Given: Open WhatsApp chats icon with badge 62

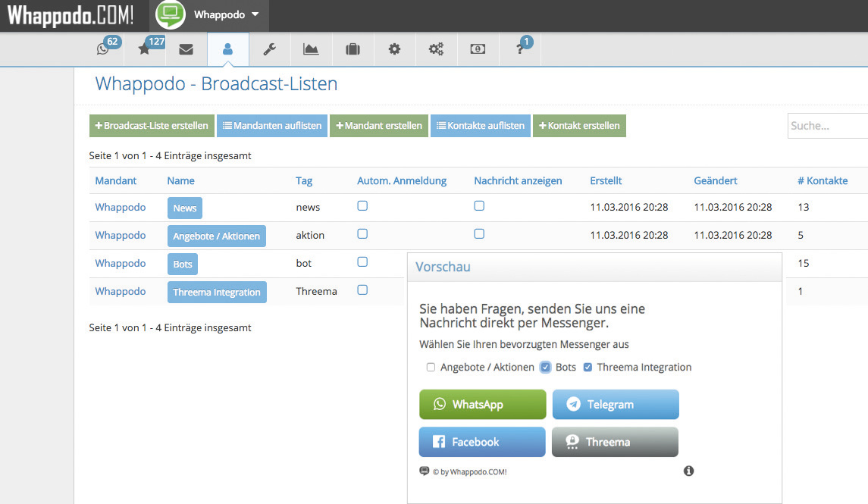Looking at the screenshot, I should pos(103,49).
